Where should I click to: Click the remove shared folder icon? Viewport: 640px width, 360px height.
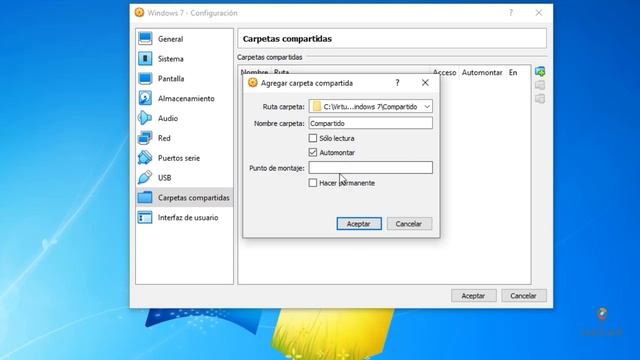pyautogui.click(x=540, y=99)
